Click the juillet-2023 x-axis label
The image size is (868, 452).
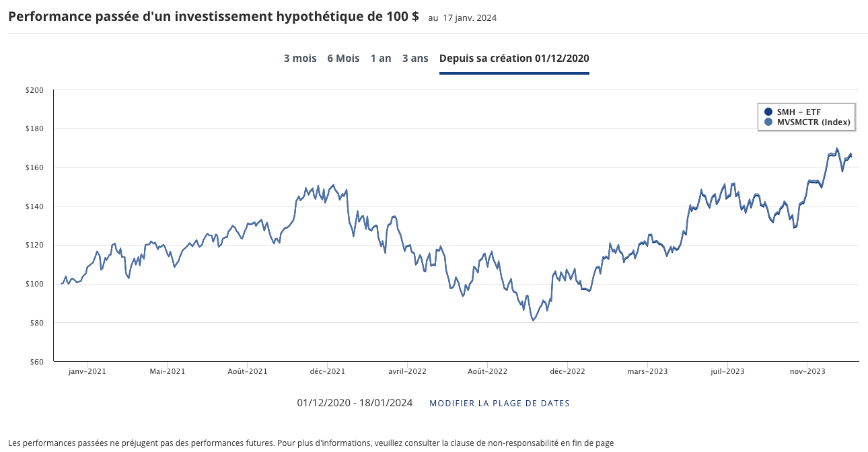(x=727, y=371)
